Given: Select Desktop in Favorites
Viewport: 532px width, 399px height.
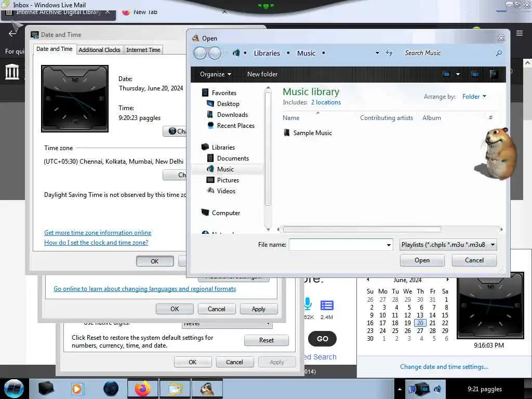Looking at the screenshot, I should [x=228, y=104].
